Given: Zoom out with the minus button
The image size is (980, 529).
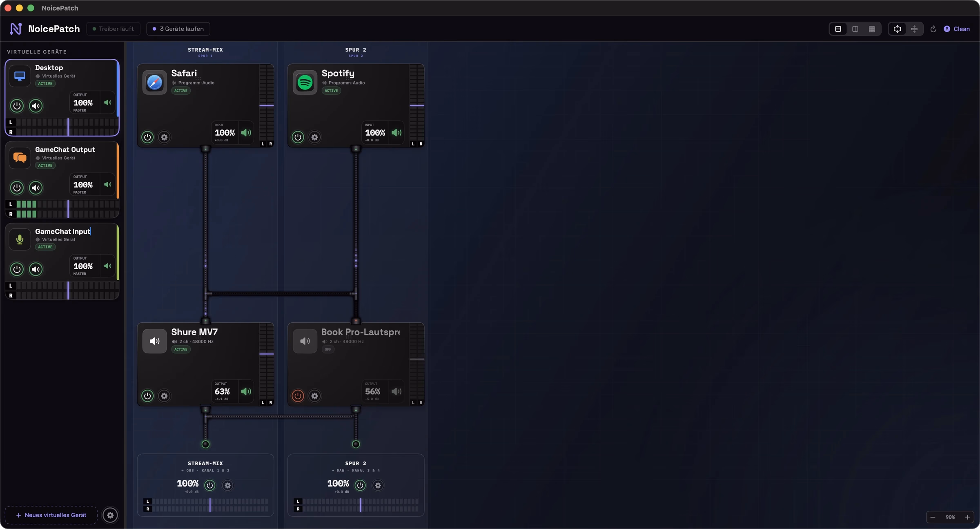Looking at the screenshot, I should (x=933, y=517).
